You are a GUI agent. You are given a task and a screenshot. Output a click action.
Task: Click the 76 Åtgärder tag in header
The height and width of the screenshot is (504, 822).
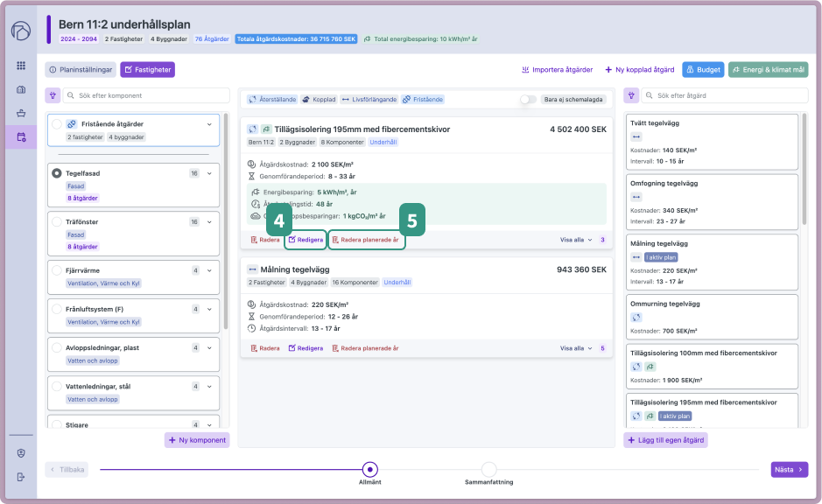point(212,39)
